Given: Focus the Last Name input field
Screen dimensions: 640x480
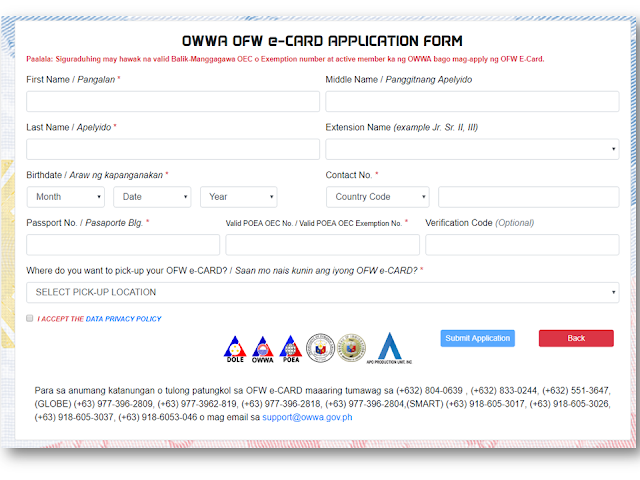Looking at the screenshot, I should pos(173,149).
